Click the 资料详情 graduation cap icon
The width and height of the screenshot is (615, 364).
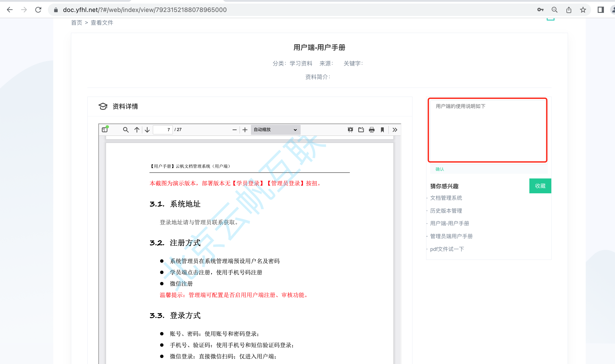point(103,106)
